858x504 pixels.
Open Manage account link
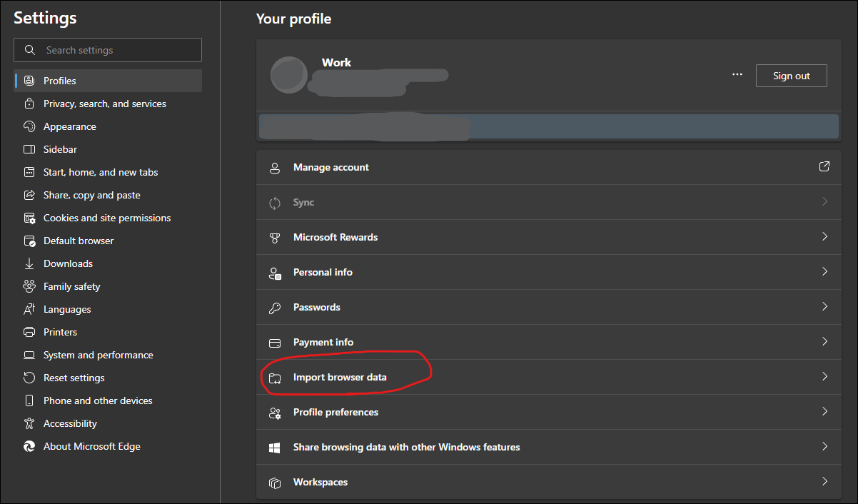pyautogui.click(x=549, y=167)
